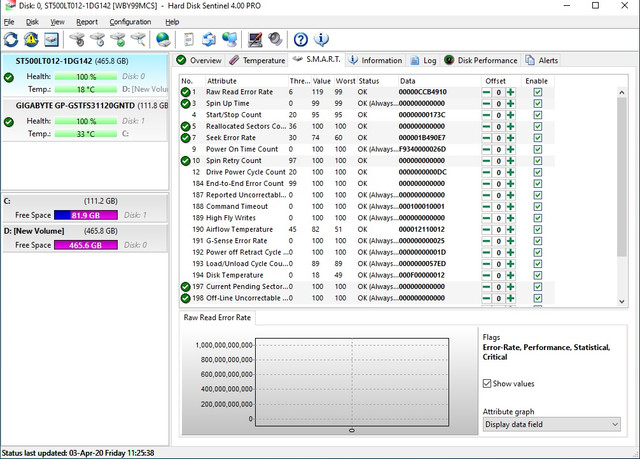Uncheck Enable for G-Sense Error Rate
640x459 pixels.
tap(538, 241)
